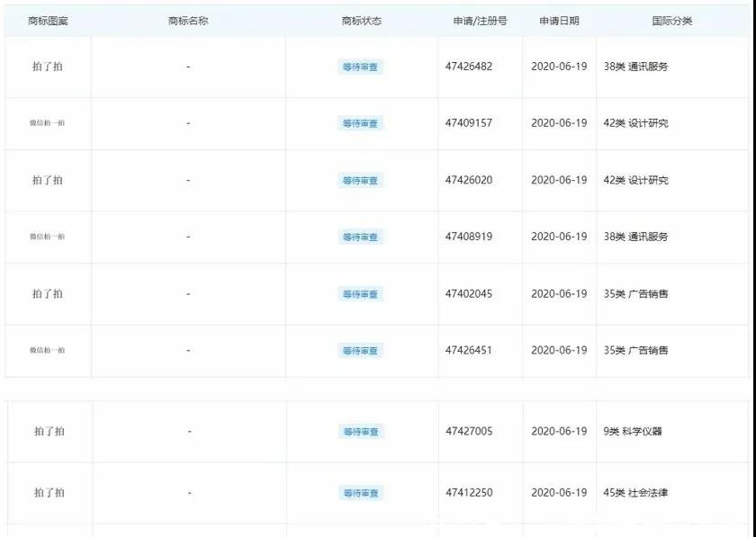756x537 pixels.
Task: Select registration number 47412250
Action: click(469, 493)
